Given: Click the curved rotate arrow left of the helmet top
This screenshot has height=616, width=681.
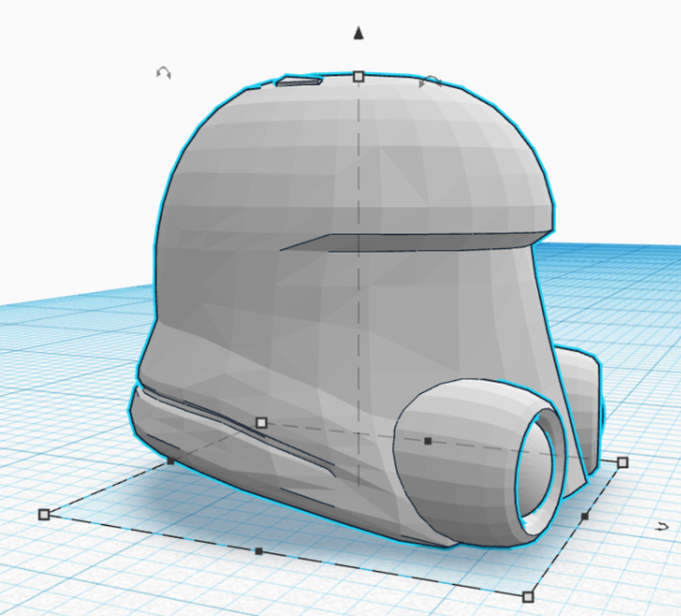Looking at the screenshot, I should pos(163,74).
